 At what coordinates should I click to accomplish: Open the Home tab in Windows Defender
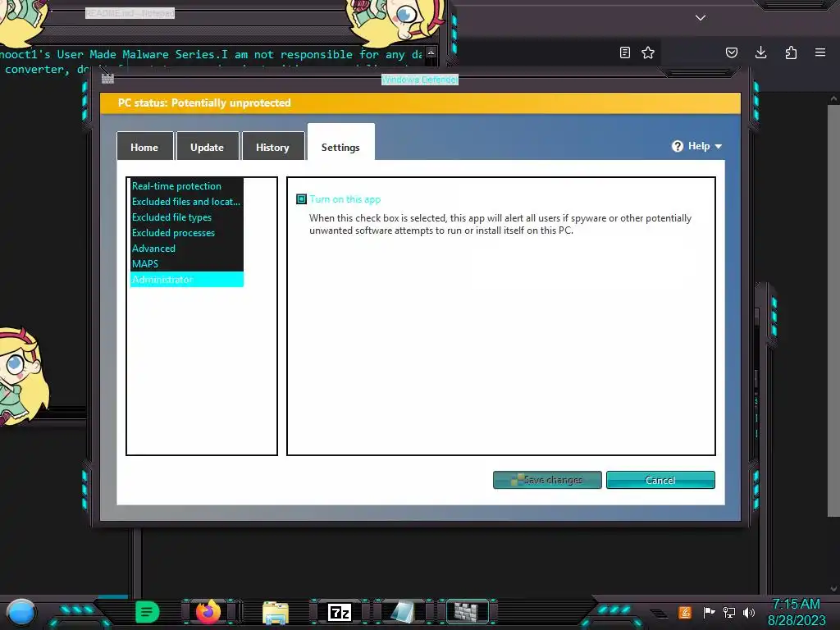(144, 146)
